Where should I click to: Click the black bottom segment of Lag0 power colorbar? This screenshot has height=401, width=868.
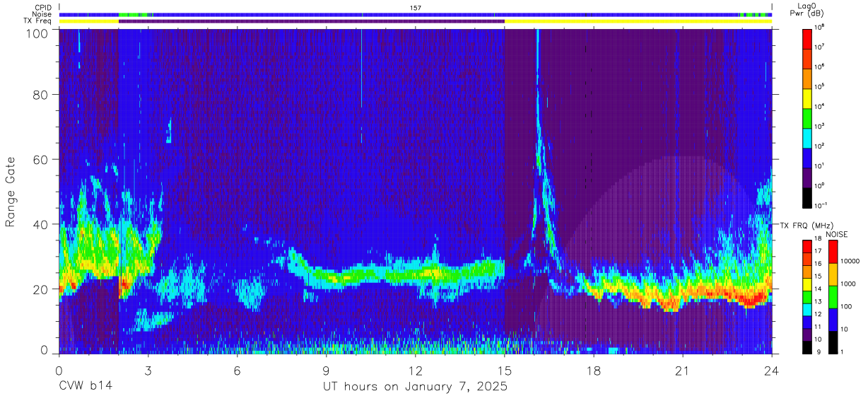(x=807, y=197)
